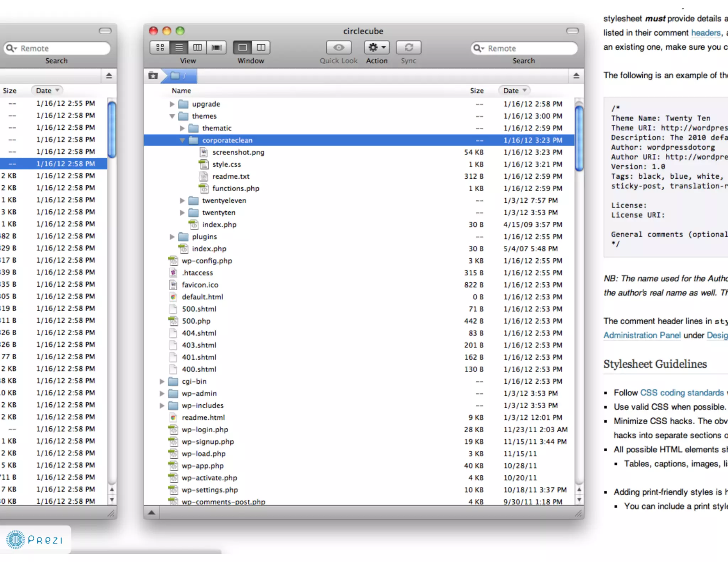Screen dimensions: 728x562
Task: Click the root folder path segment
Action: (x=179, y=76)
